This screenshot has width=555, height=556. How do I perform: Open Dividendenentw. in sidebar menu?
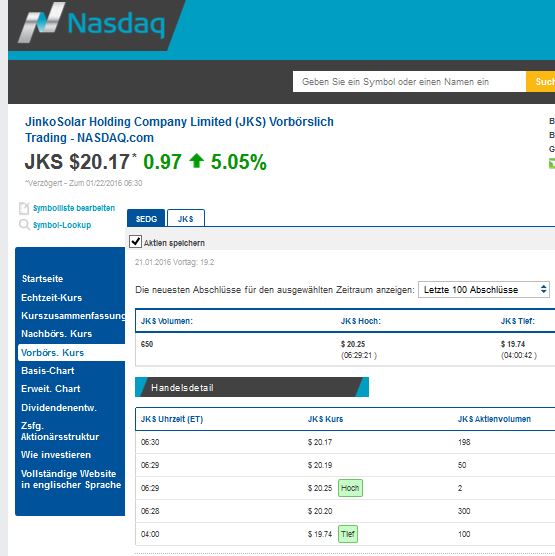pos(59,407)
